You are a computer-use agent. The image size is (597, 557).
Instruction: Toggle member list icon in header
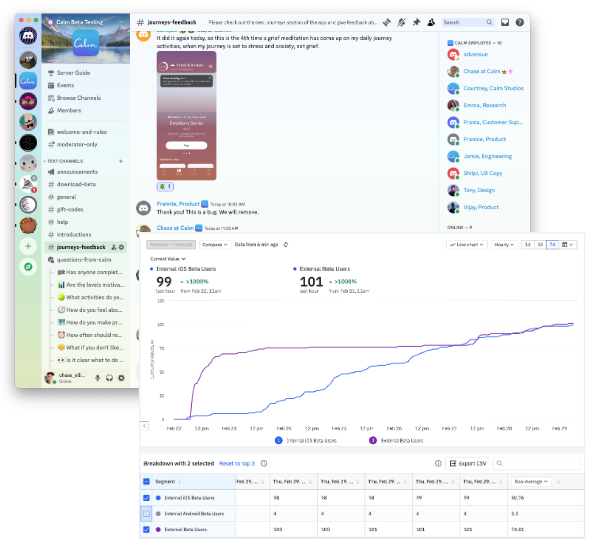coord(431,22)
